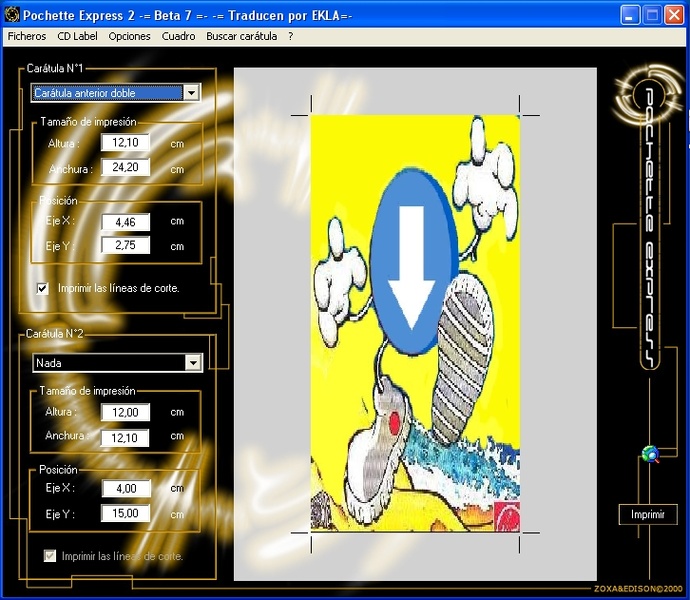Click the Pochette Express title bar icon
The image size is (690, 600).
(12, 15)
